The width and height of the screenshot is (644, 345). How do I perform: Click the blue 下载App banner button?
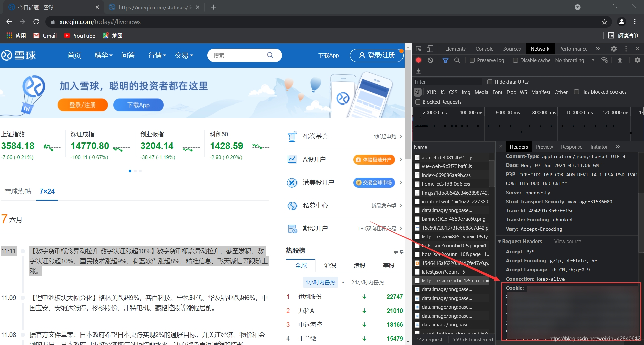pos(139,105)
